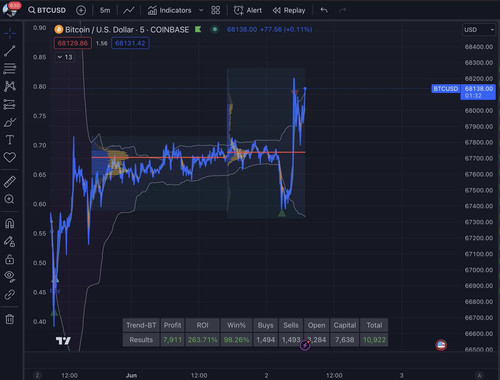Lock all drawing tools
The image size is (500, 380).
10,259
